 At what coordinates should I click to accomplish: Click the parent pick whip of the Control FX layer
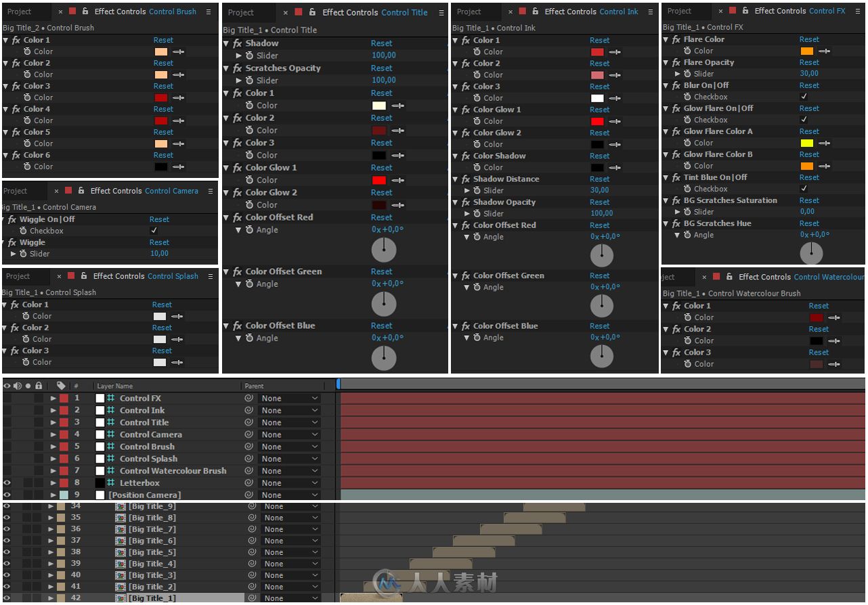tap(249, 399)
